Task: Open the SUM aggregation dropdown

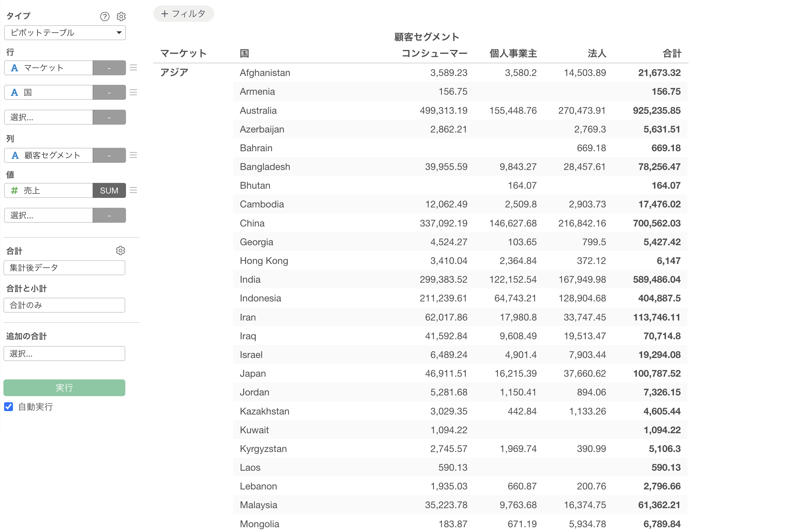Action: click(109, 190)
